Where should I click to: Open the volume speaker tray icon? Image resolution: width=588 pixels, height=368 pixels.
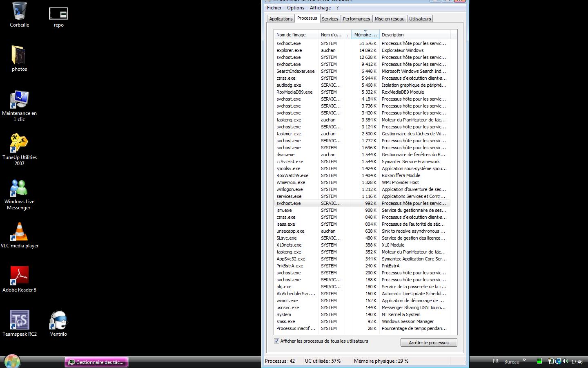[565, 361]
